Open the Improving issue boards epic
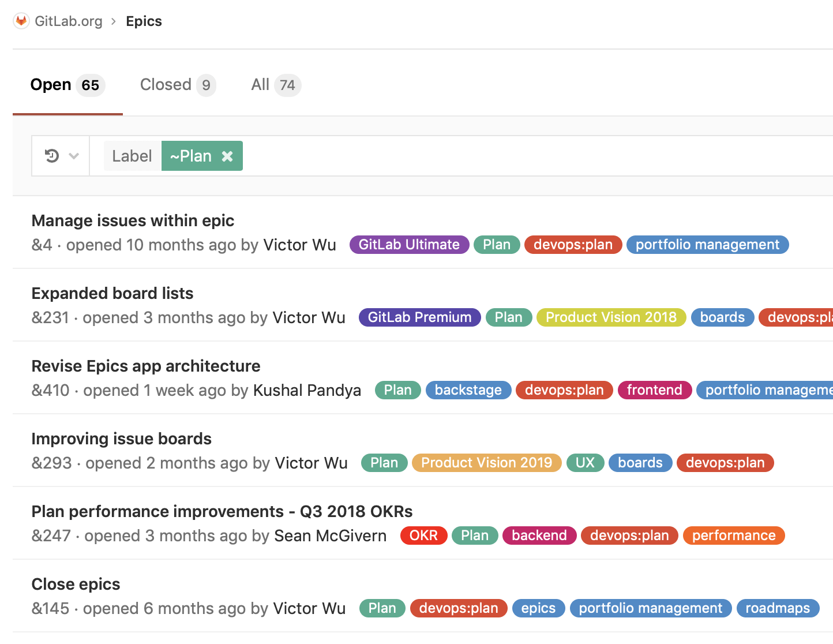The width and height of the screenshot is (833, 644). (x=121, y=439)
